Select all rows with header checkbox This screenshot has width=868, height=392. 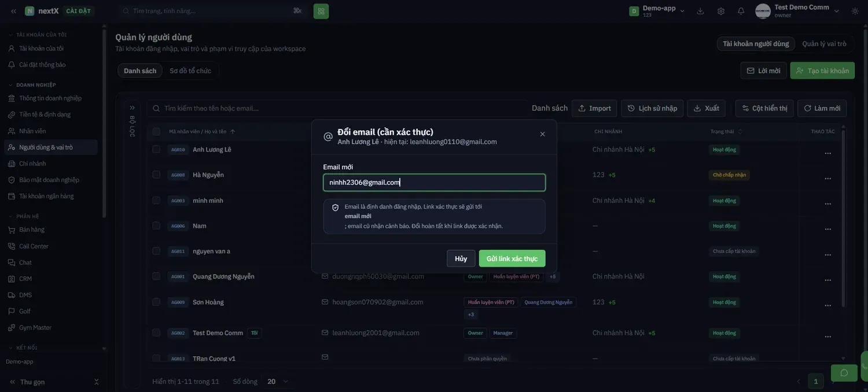[156, 131]
